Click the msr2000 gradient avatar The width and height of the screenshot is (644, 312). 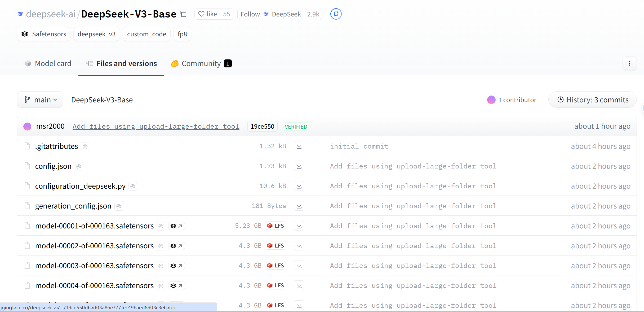pos(27,127)
